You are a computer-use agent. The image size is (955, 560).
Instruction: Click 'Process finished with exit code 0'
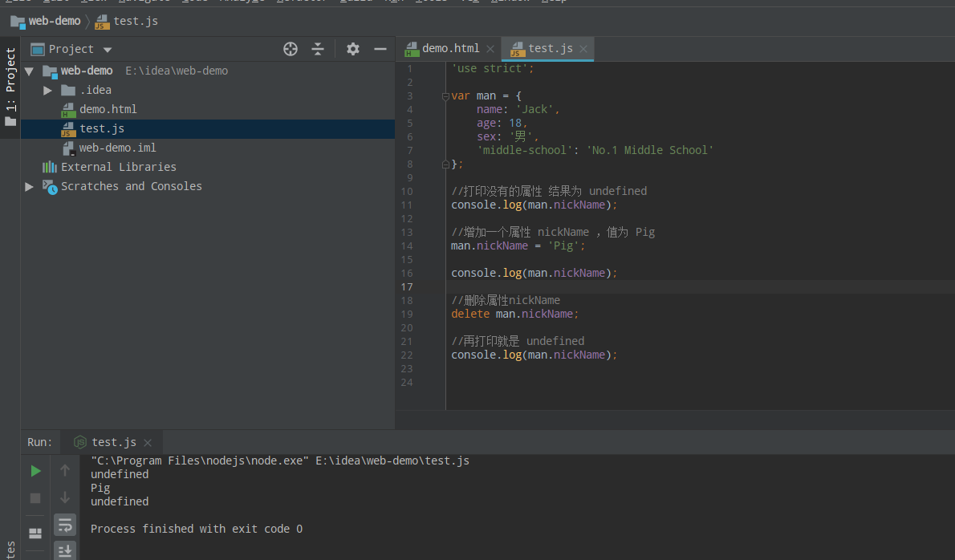coord(197,529)
